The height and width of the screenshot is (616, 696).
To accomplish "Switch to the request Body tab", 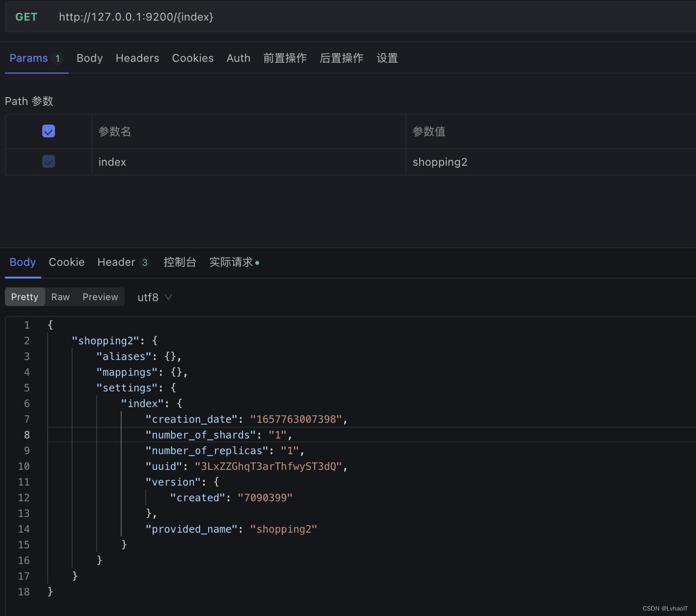I will [89, 58].
